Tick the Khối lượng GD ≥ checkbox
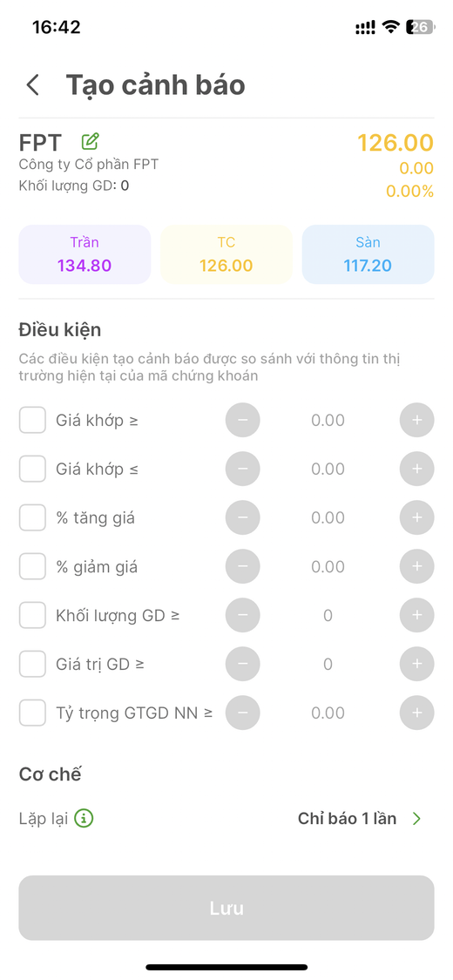Image resolution: width=453 pixels, height=980 pixels. [x=32, y=615]
